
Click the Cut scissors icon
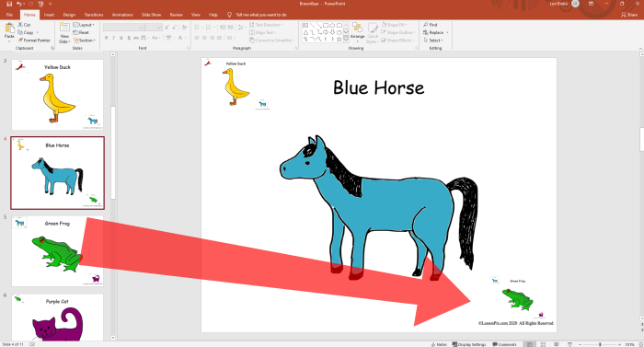(20, 25)
